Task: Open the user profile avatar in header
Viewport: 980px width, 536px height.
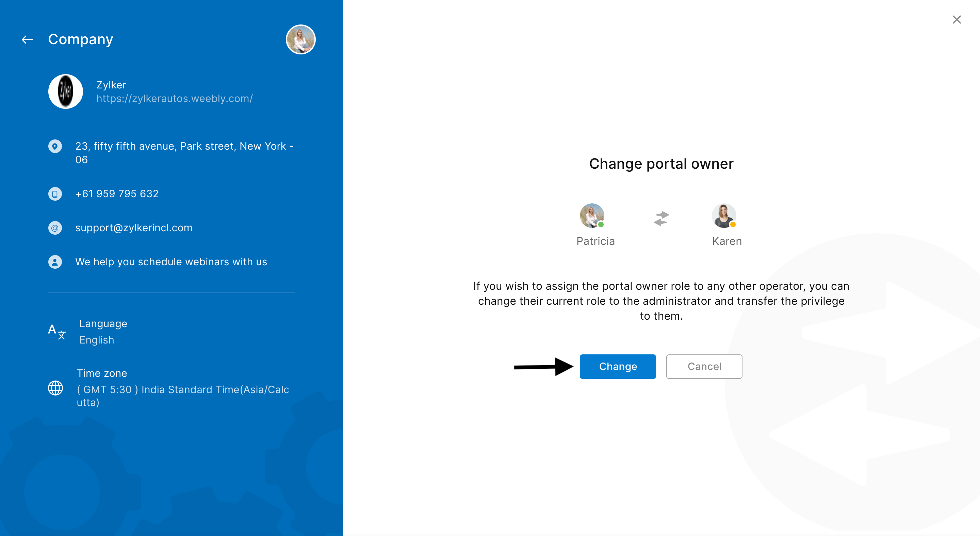Action: pyautogui.click(x=300, y=39)
